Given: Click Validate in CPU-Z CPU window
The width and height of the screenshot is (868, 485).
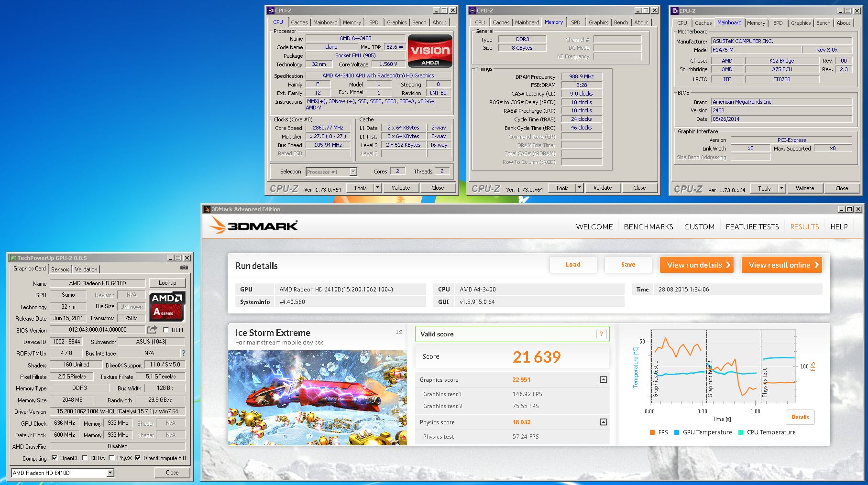Looking at the screenshot, I should point(401,188).
